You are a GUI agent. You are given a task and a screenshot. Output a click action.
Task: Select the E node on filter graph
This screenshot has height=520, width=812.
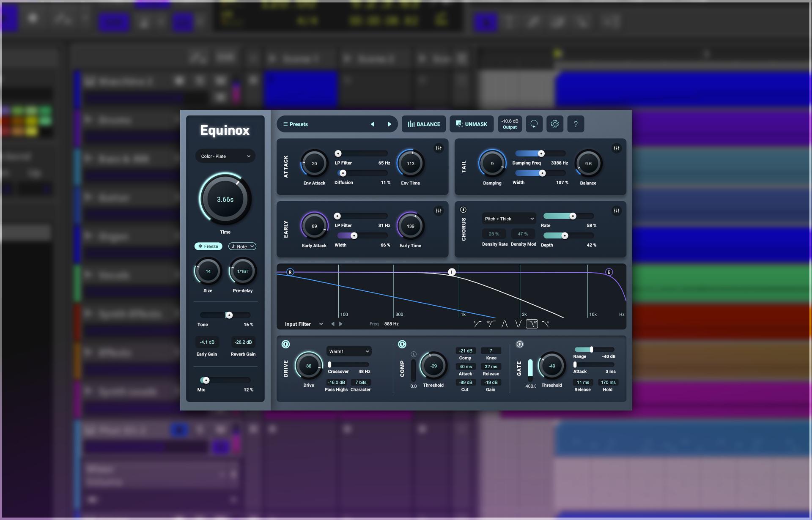point(609,272)
